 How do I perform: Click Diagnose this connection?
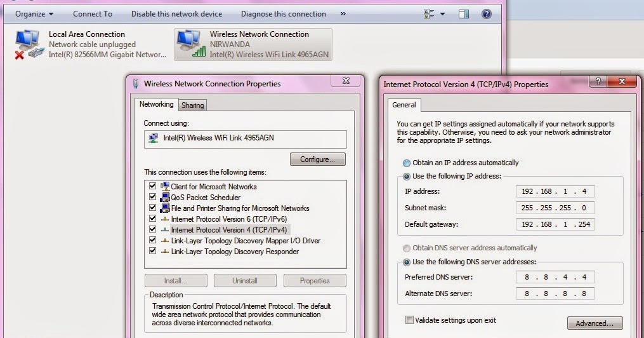pyautogui.click(x=284, y=14)
